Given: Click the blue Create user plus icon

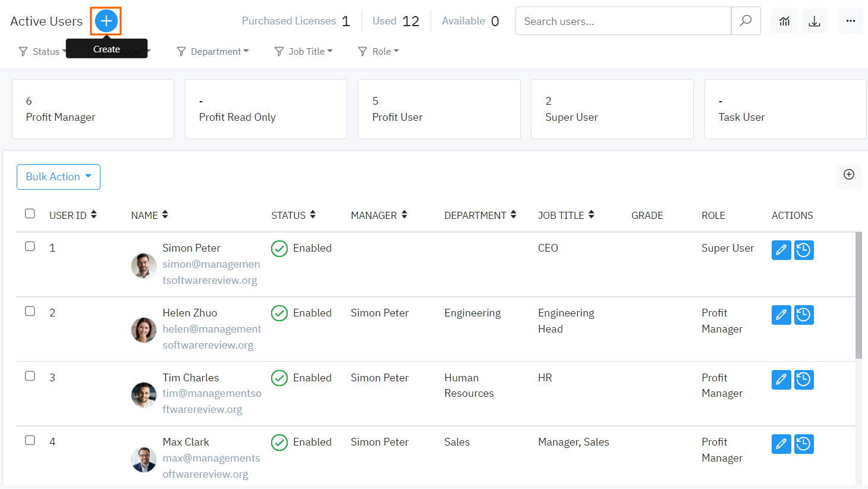Looking at the screenshot, I should (x=106, y=21).
